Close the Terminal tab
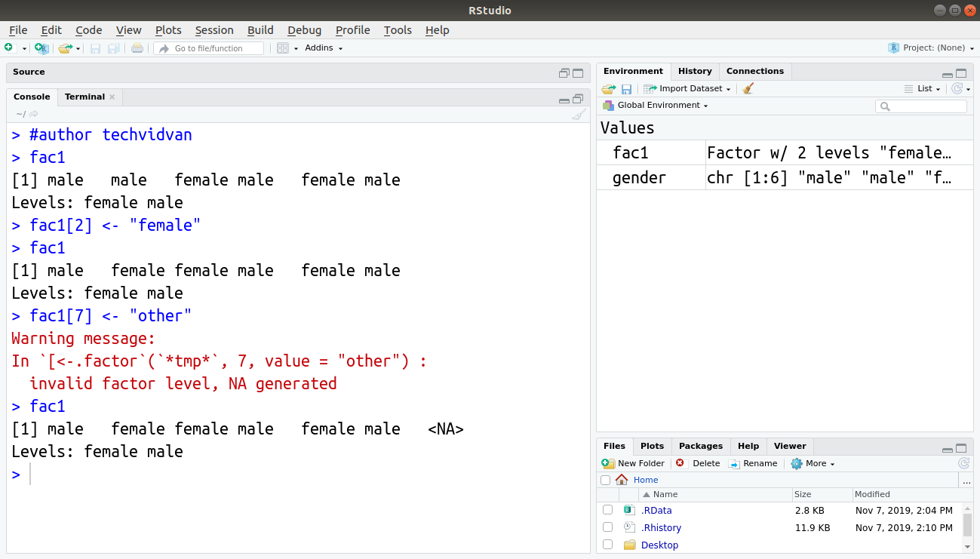Image resolution: width=980 pixels, height=559 pixels. pyautogui.click(x=112, y=97)
